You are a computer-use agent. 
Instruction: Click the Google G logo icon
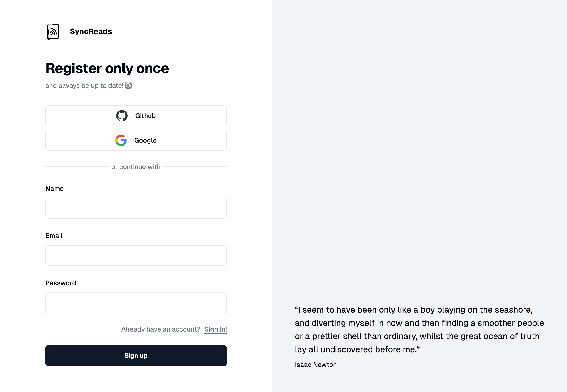coord(121,140)
